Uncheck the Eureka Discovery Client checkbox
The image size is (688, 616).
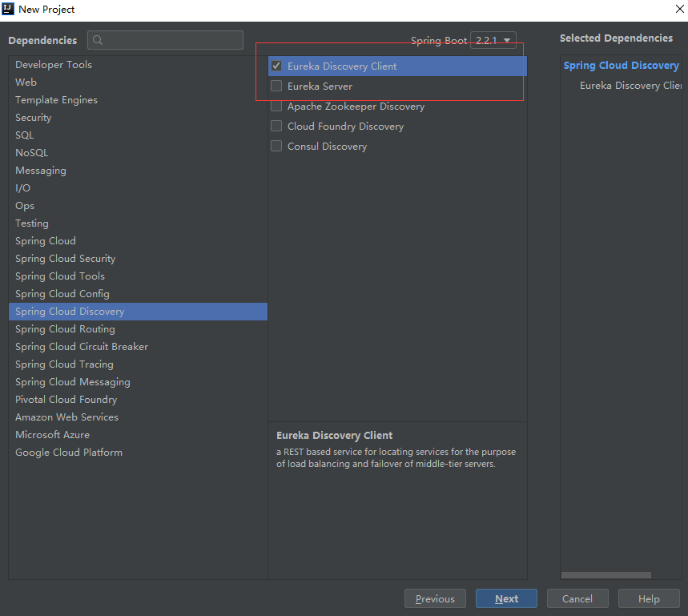[x=276, y=66]
